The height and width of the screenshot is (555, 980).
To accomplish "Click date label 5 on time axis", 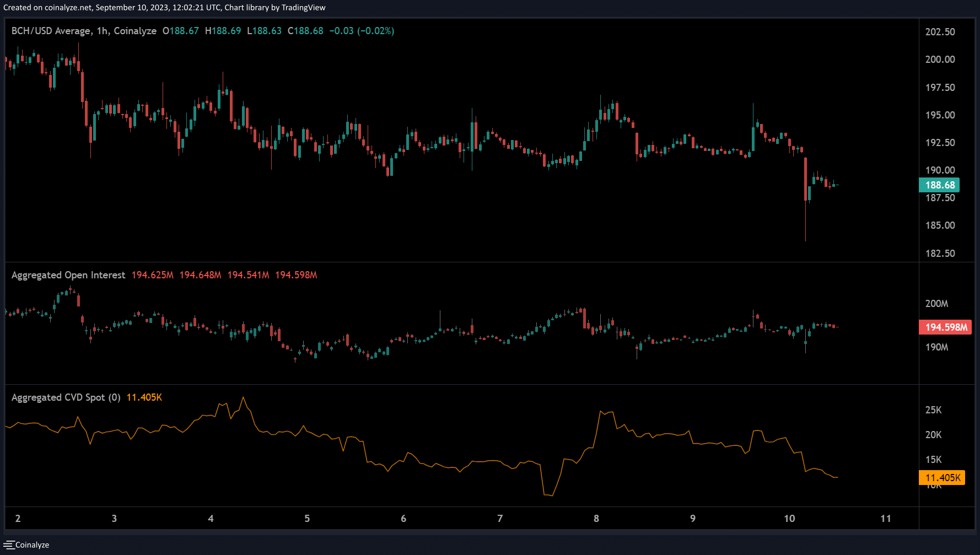I will [x=307, y=518].
